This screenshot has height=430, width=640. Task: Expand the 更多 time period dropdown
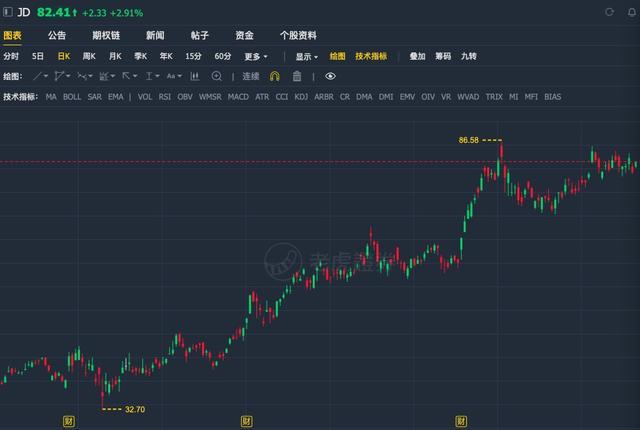coord(256,56)
